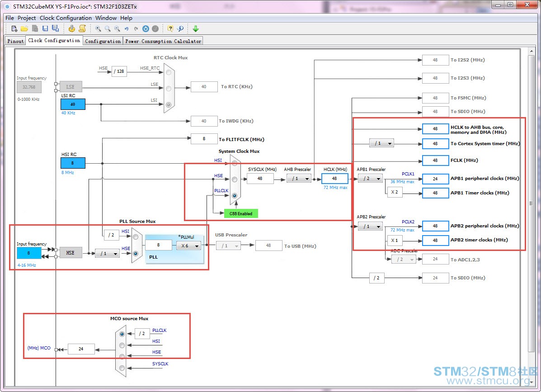Image resolution: width=541 pixels, height=392 pixels.
Task: Redo with the grey arrow icon
Action: point(136,28)
